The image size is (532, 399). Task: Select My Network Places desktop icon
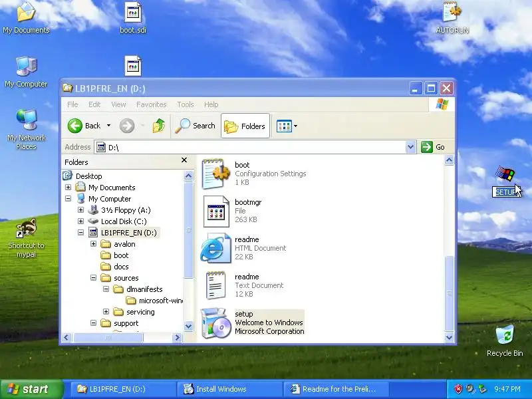click(x=26, y=130)
